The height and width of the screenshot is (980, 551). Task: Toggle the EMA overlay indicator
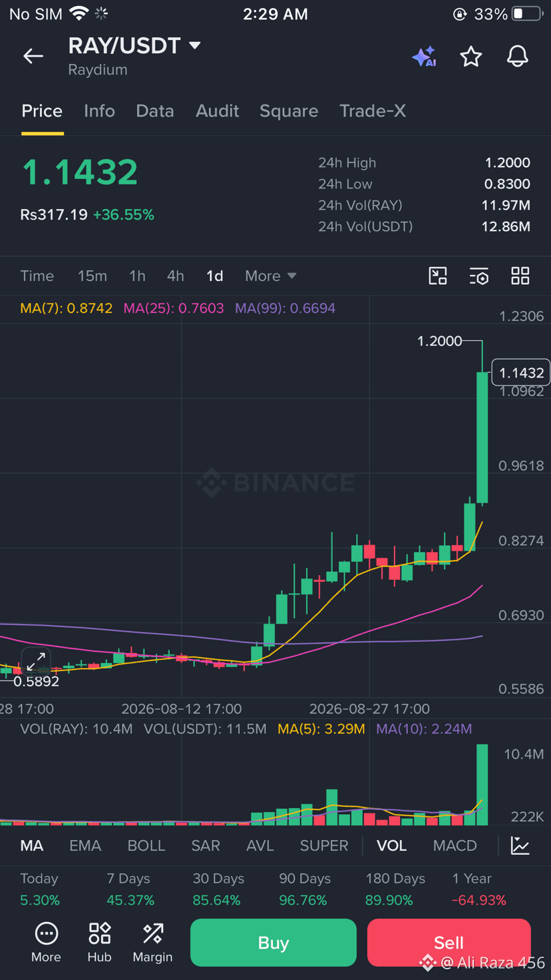(85, 846)
